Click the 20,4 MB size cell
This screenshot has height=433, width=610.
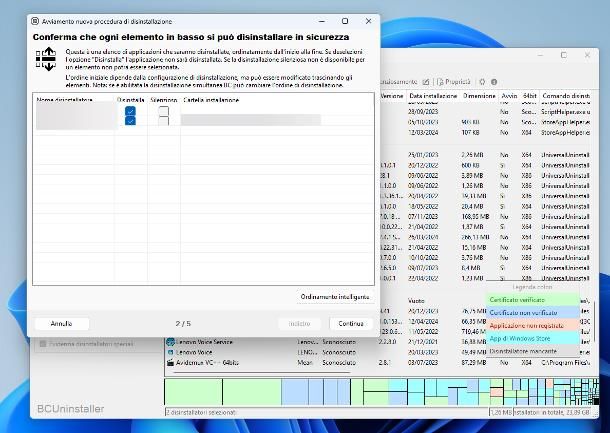click(472, 207)
